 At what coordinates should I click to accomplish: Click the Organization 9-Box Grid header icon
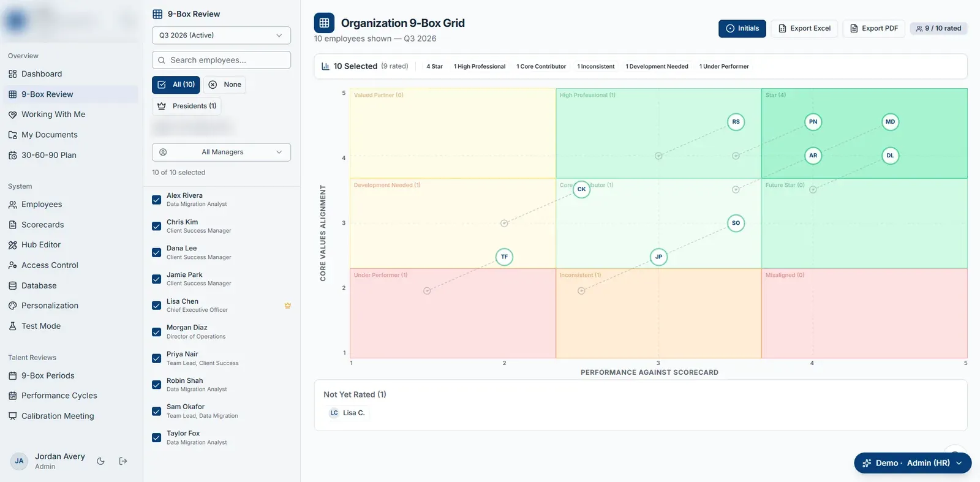[324, 23]
